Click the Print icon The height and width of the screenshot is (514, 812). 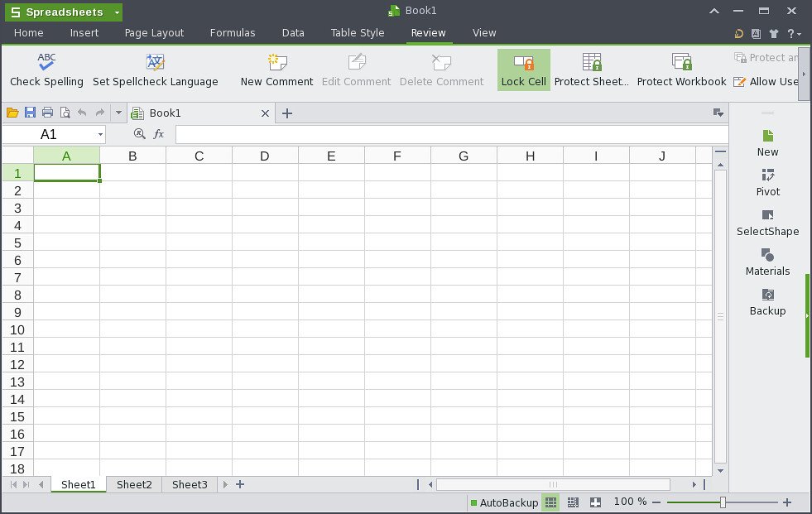[48, 112]
